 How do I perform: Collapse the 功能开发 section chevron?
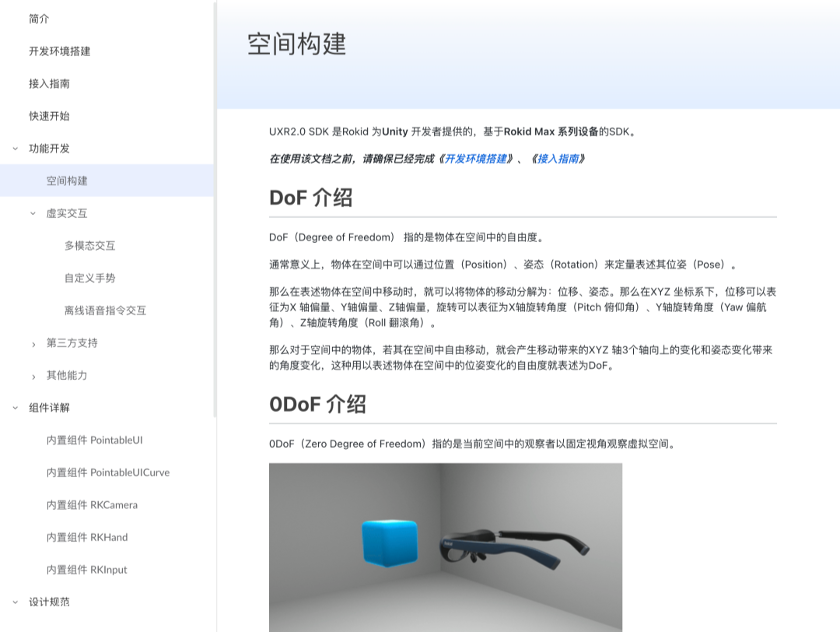[15, 148]
